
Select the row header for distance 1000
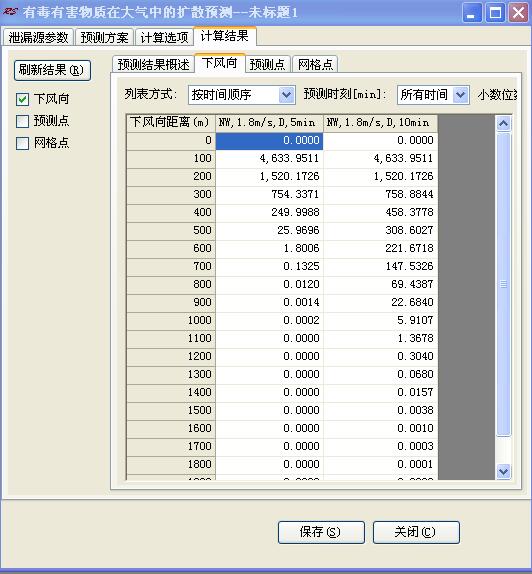click(x=171, y=321)
